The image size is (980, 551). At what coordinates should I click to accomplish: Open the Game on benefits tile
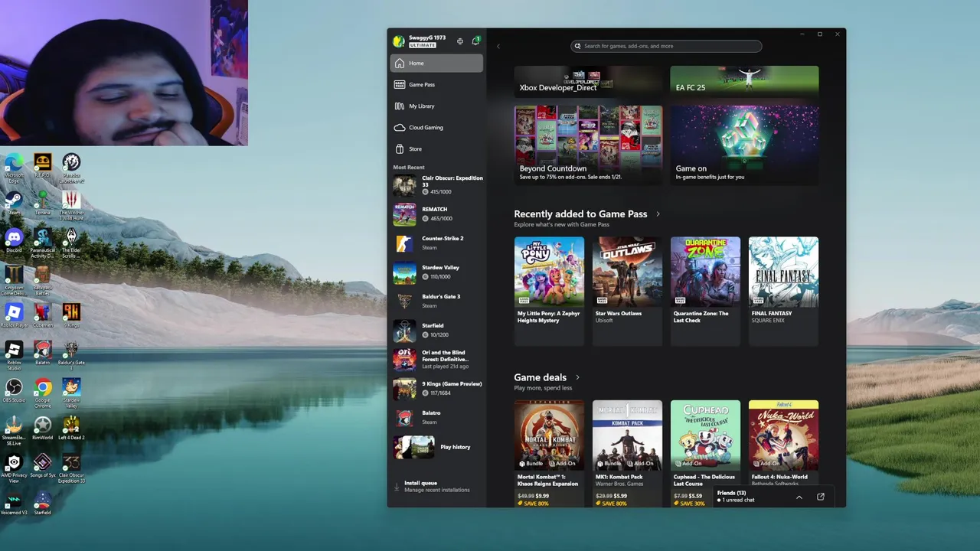point(744,145)
